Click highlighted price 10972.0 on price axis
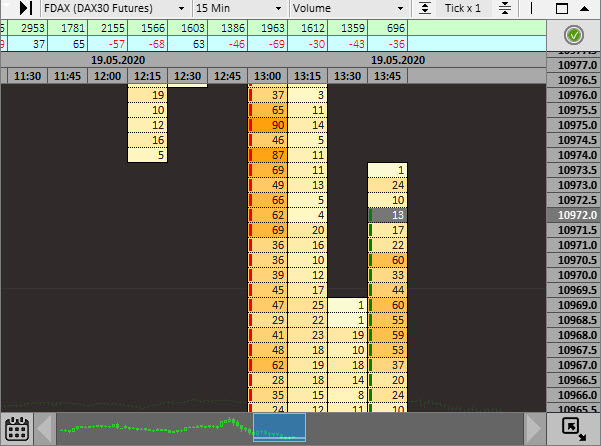 (x=574, y=215)
